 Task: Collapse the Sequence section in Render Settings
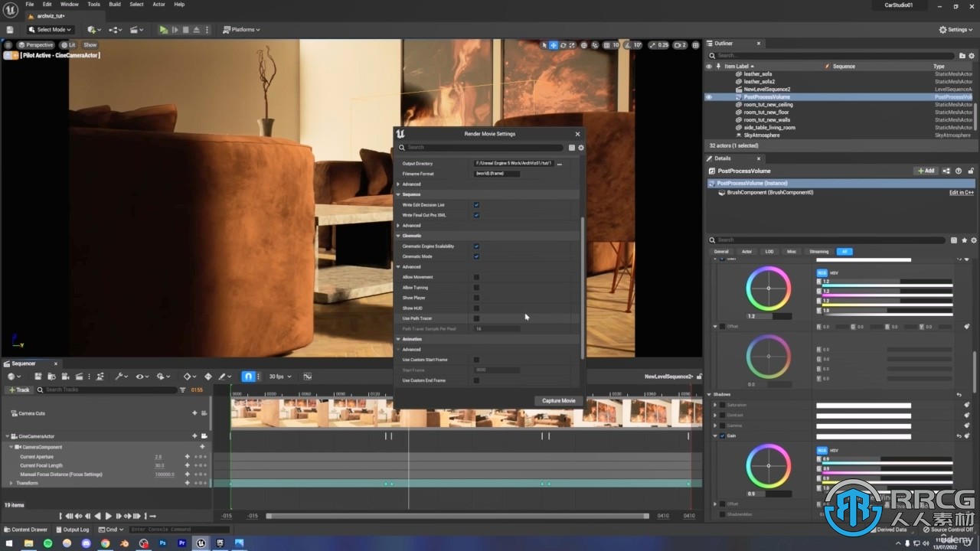(398, 194)
